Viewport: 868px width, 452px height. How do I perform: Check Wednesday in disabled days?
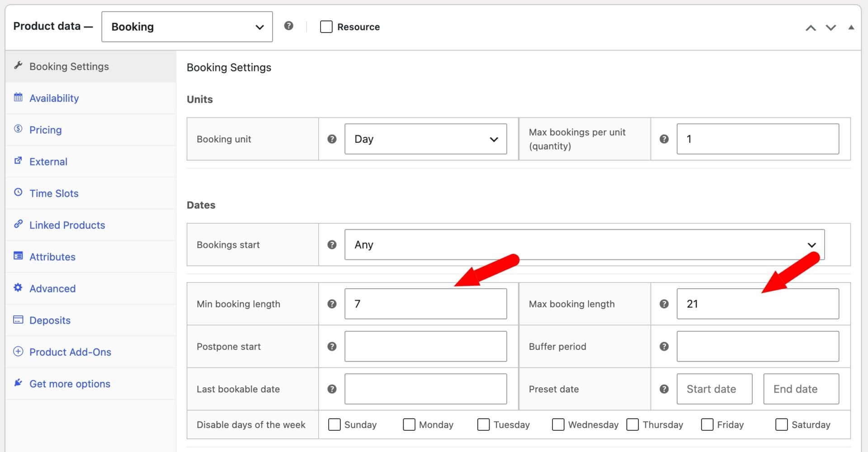558,424
